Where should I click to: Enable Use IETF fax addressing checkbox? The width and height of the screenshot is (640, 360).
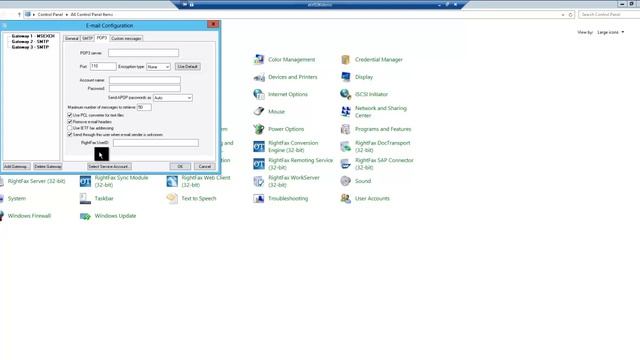(70, 128)
